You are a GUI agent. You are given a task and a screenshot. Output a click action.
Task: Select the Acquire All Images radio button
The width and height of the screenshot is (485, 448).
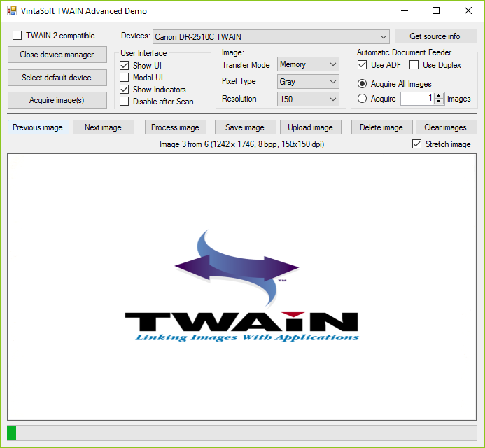click(362, 84)
